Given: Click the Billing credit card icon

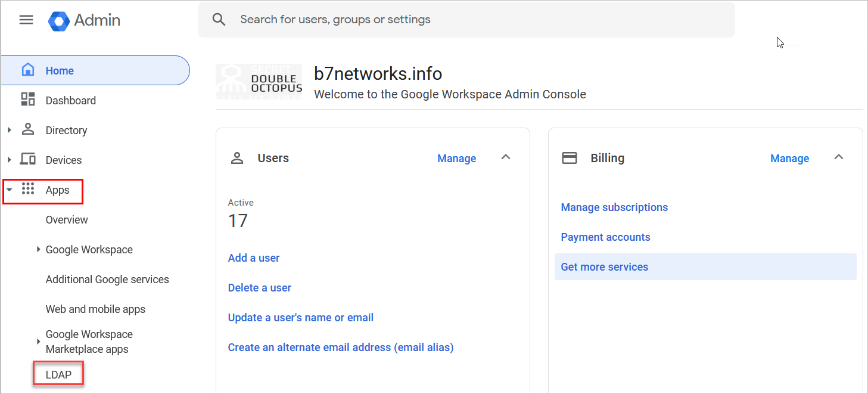Looking at the screenshot, I should pyautogui.click(x=570, y=158).
